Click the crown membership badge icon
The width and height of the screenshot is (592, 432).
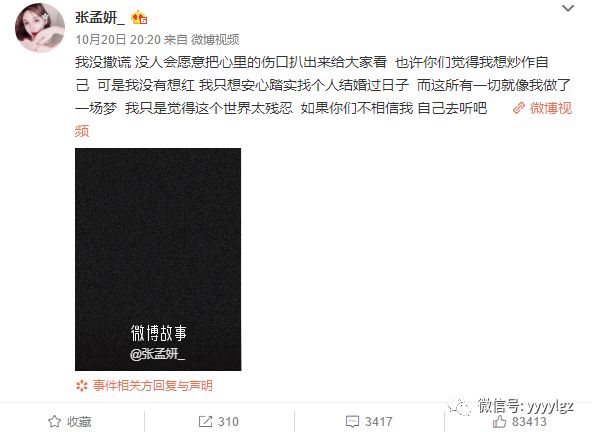(x=139, y=17)
